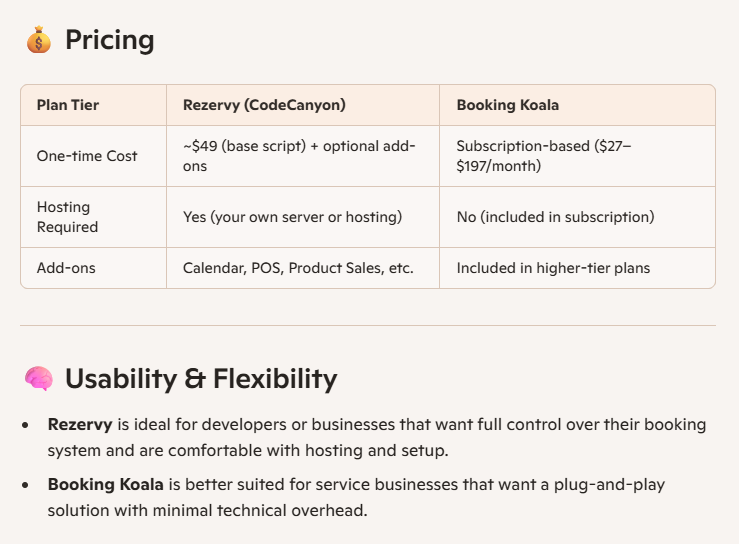Click the pink brain emoji icon
739x544 pixels.
(39, 379)
